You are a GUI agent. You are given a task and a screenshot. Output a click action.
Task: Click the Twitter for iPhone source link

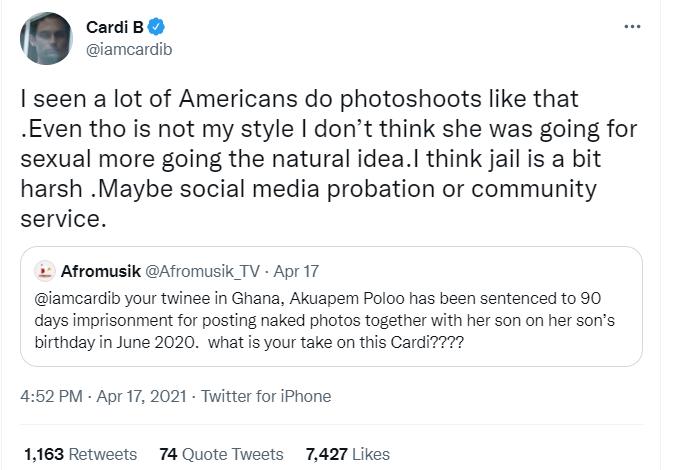click(266, 396)
